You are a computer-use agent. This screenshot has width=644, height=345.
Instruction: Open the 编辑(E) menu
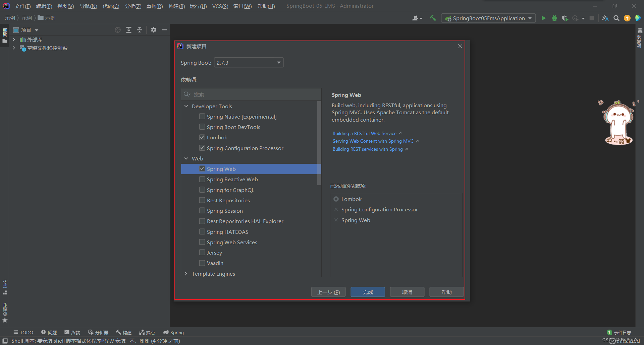pos(44,6)
